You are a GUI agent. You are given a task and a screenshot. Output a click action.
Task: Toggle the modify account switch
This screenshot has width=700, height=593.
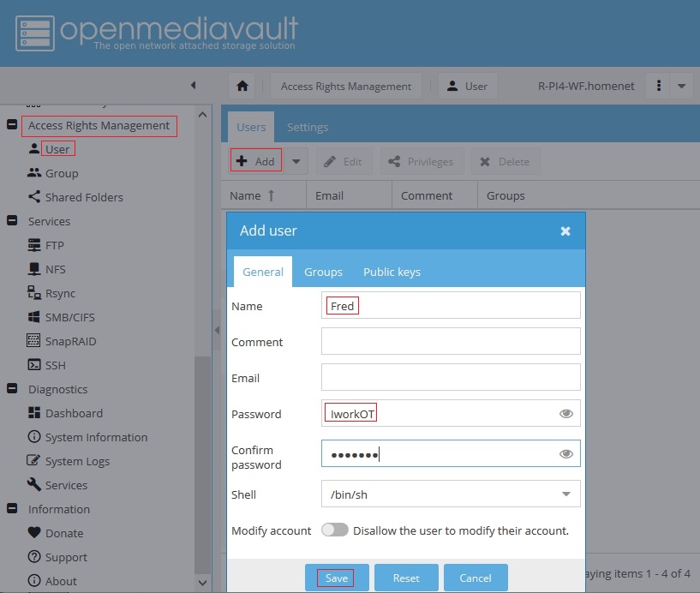(x=335, y=530)
